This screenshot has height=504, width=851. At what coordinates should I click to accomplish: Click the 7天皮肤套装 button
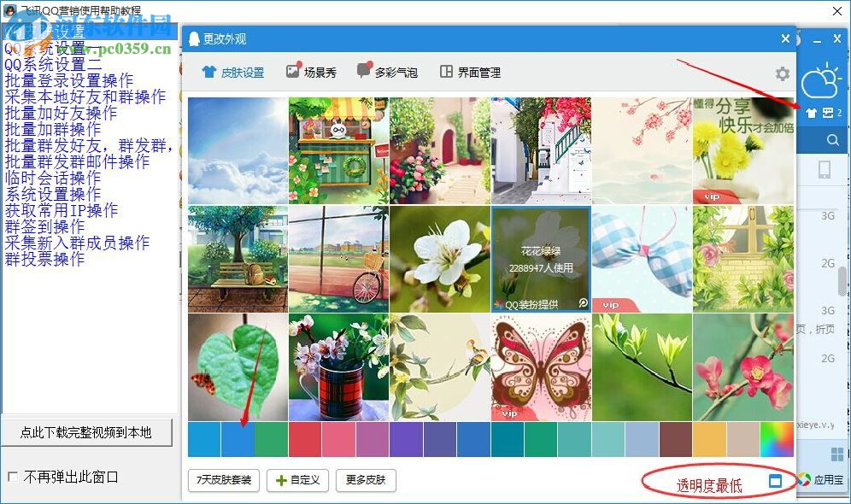click(x=224, y=480)
